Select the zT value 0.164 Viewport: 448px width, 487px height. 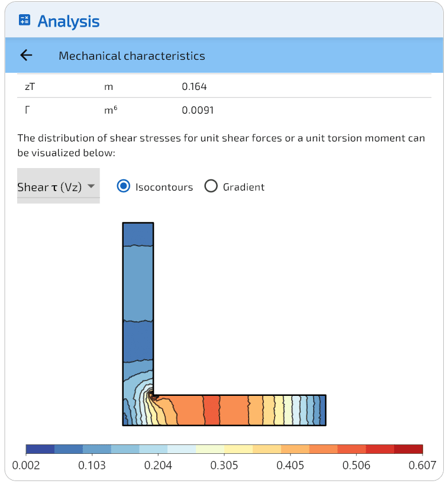194,87
